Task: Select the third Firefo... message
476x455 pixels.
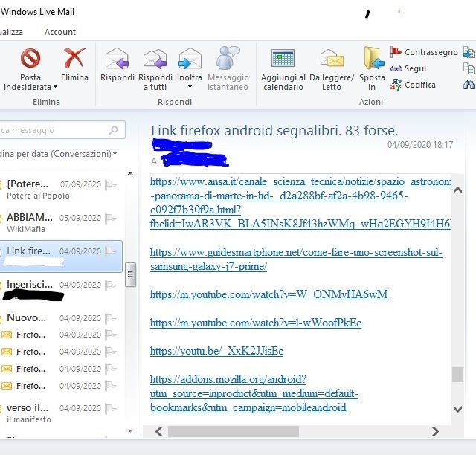Action: 61,369
